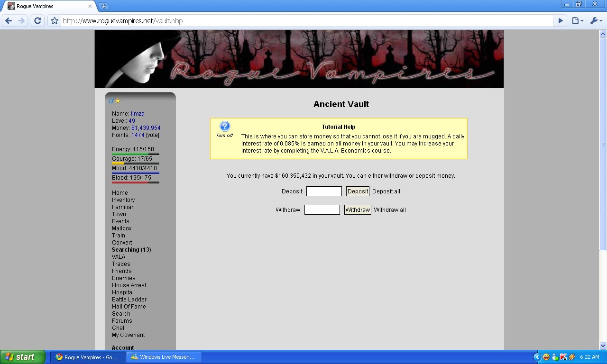Open My Covenant
The width and height of the screenshot is (607, 364).
[129, 335]
